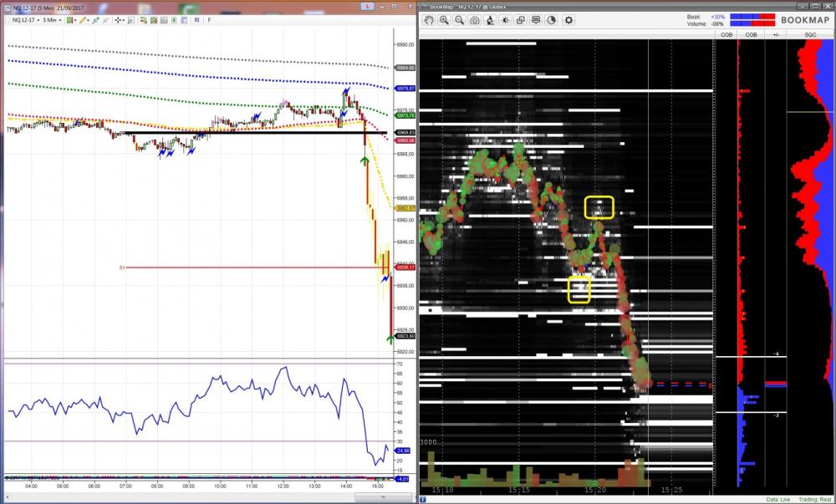Open the brightness contrast sun icon
Viewport: 836px width, 504px height.
[506, 20]
